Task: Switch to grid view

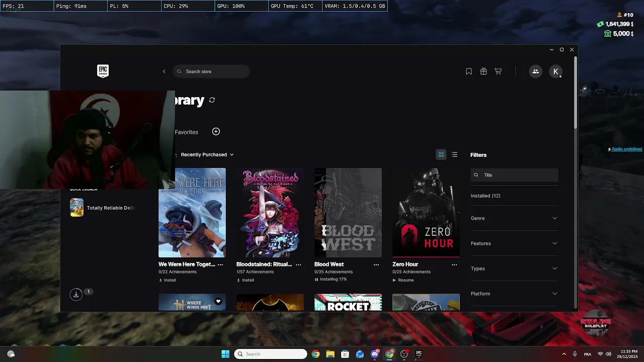Action: [441, 155]
